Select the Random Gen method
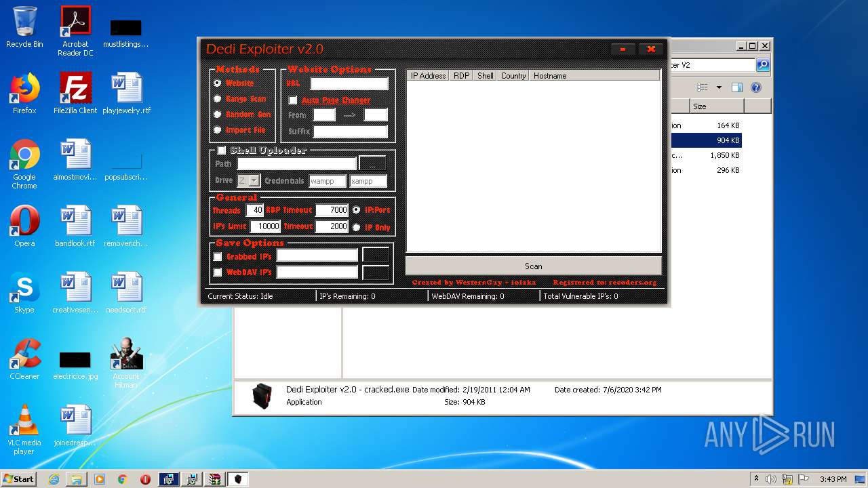 point(218,115)
